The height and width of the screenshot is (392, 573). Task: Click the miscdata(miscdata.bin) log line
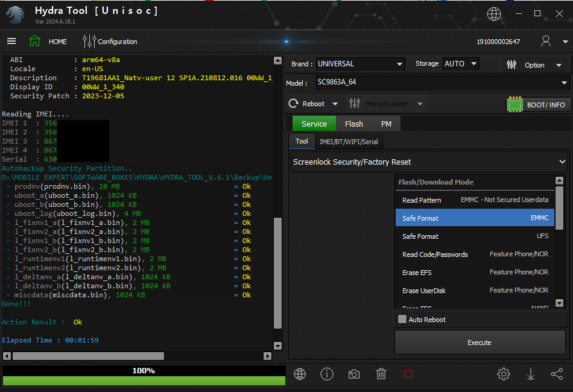128,295
